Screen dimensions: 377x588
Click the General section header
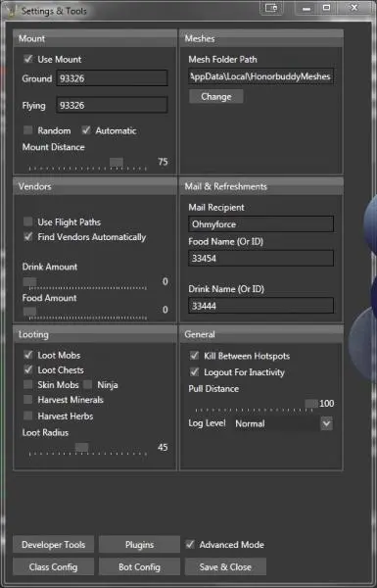[260, 334]
